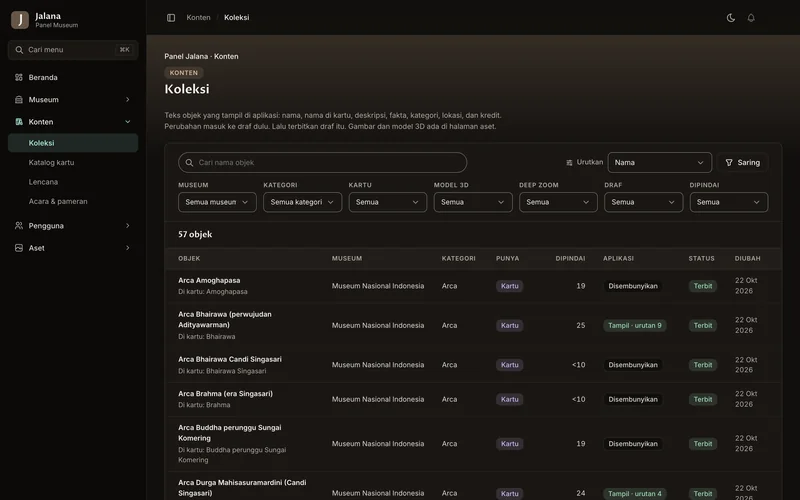The height and width of the screenshot is (500, 800).
Task: Click the Saring filter button
Action: point(742,163)
